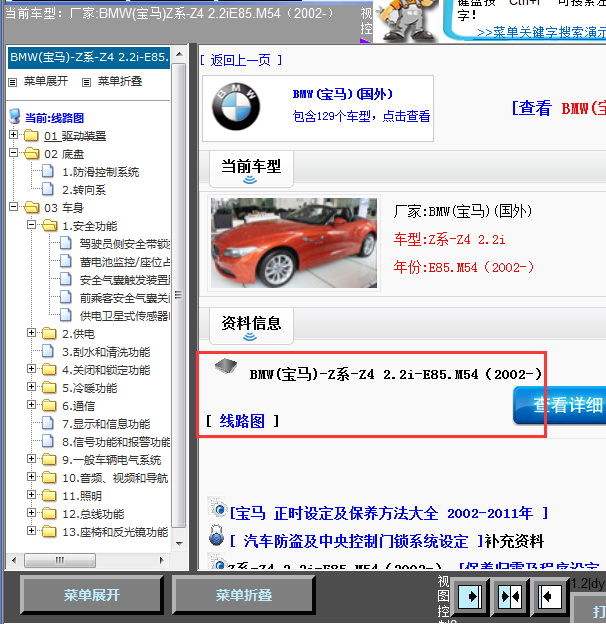Follow the 返回上一页 link

241,60
